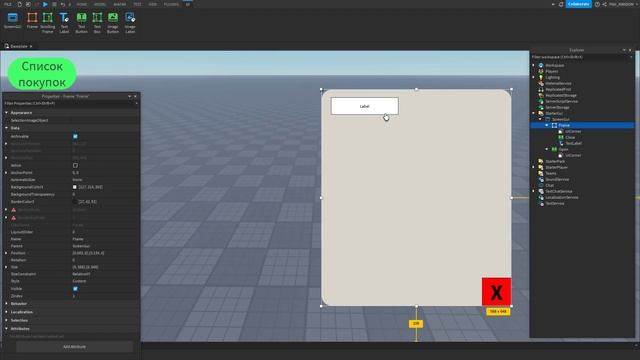Expand the Selection section
This screenshot has height=360, width=640.
6,320
